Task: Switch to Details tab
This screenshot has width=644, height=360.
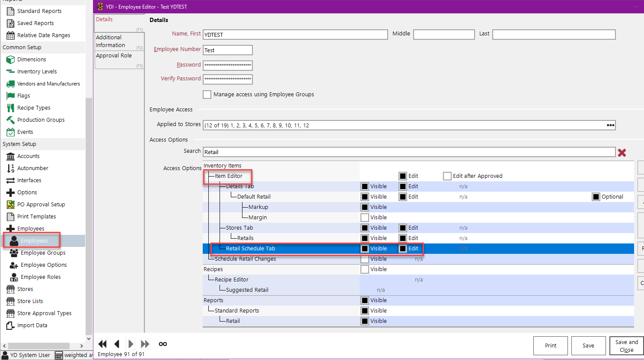Action: [x=119, y=23]
